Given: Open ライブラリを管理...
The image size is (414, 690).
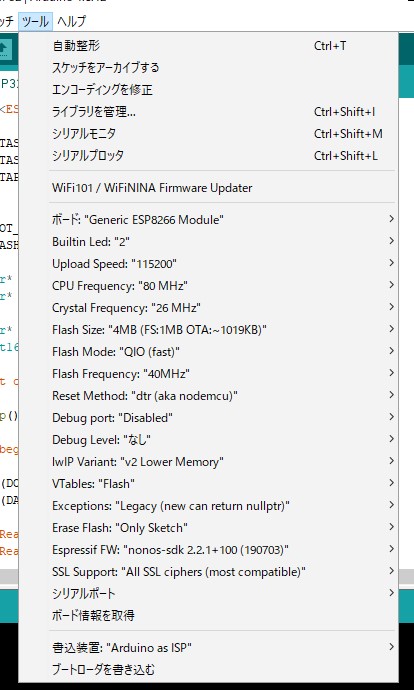Looking at the screenshot, I should [x=209, y=112].
